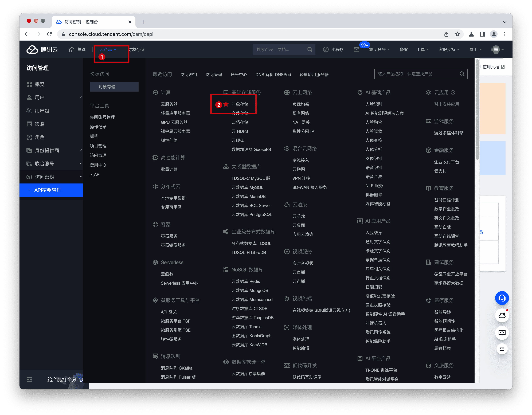Image resolution: width=532 pixels, height=415 pixels.
Task: Click the product name search field
Action: (417, 74)
